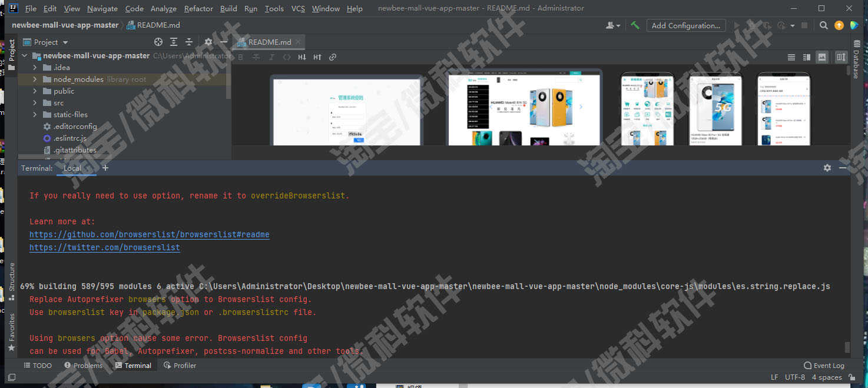Viewport: 868px width, 388px height.
Task: Switch to editor-only view mode
Action: click(791, 57)
